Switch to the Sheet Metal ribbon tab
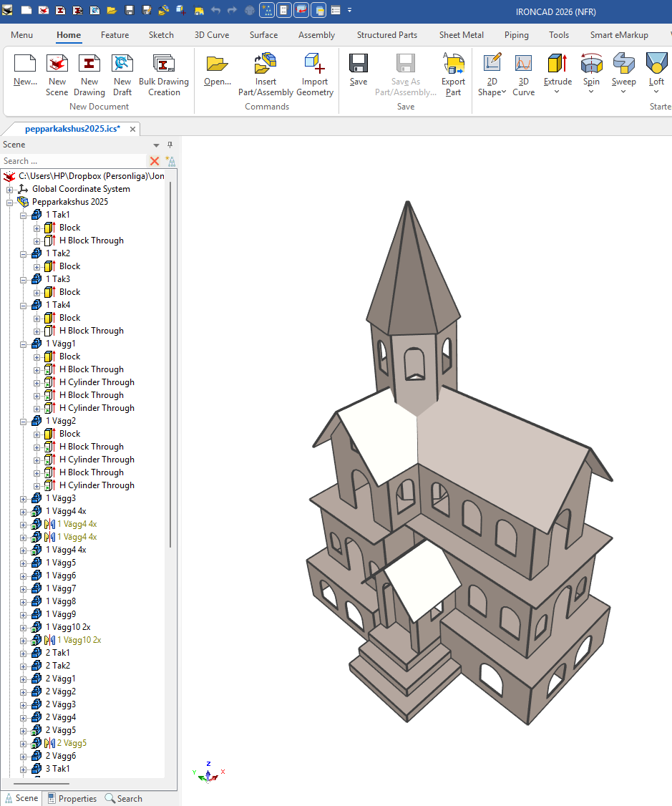672x806 pixels. point(461,35)
